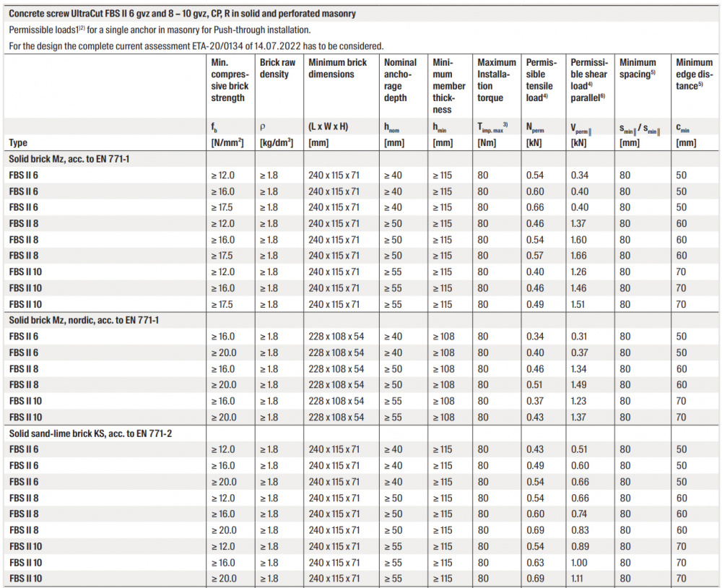The image size is (722, 588).
Task: Select '≥ 17.5' in the FBS II 6 row
Action: pyautogui.click(x=222, y=207)
